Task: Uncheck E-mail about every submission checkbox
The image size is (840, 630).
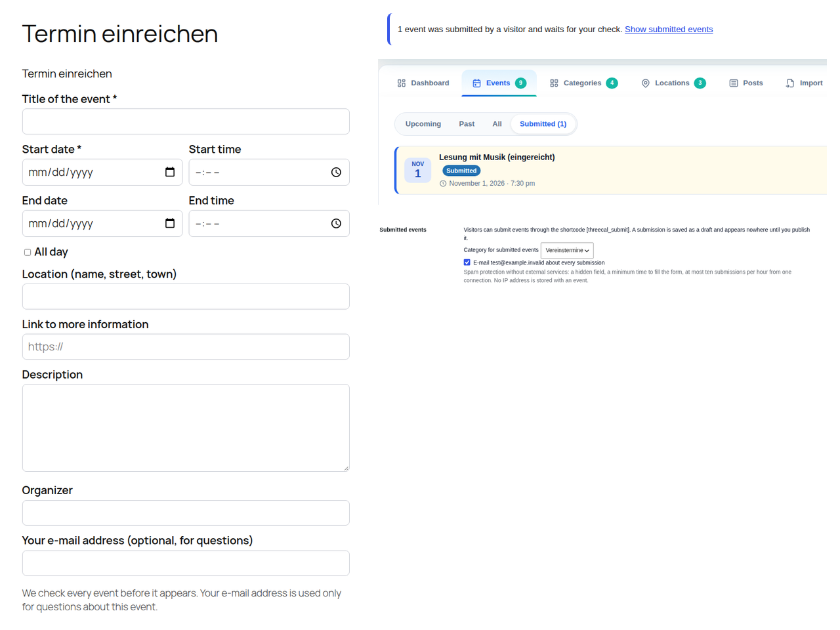Action: [x=467, y=262]
